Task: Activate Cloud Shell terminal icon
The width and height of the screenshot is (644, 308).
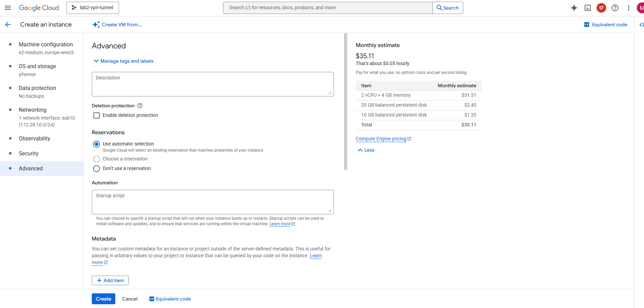Action: (x=588, y=8)
